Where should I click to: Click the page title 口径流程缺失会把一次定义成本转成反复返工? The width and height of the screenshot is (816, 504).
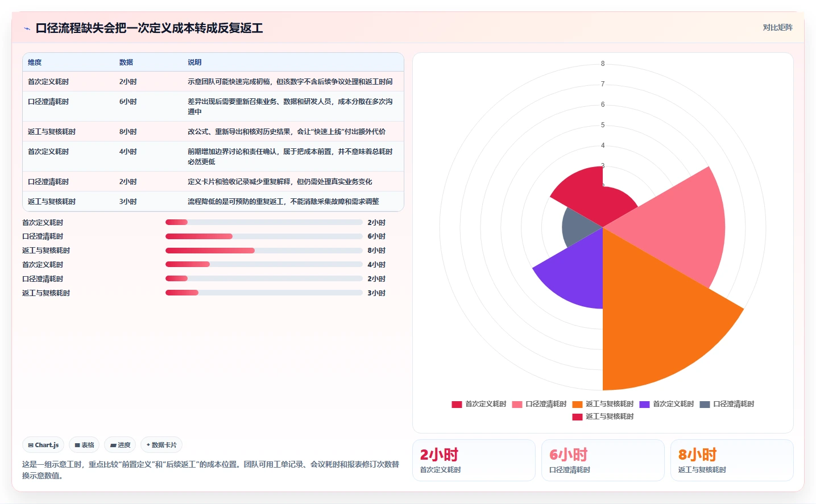point(149,28)
